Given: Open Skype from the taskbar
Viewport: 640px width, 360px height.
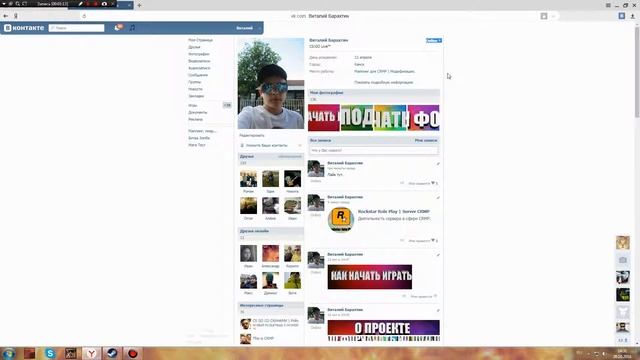Looking at the screenshot, I should tap(50, 353).
